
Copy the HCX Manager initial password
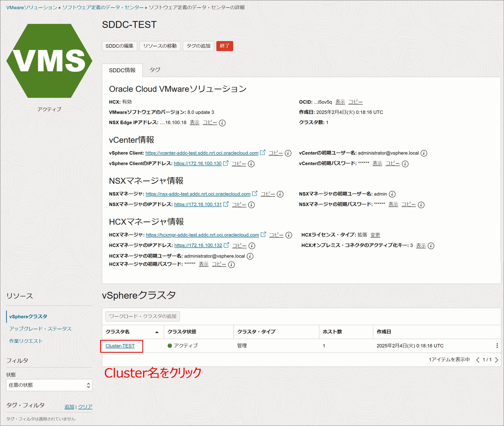(219, 264)
